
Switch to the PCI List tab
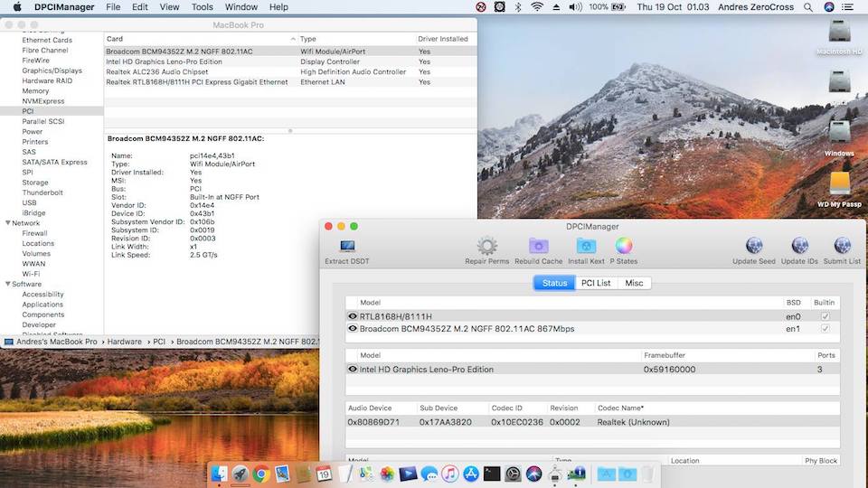click(596, 283)
